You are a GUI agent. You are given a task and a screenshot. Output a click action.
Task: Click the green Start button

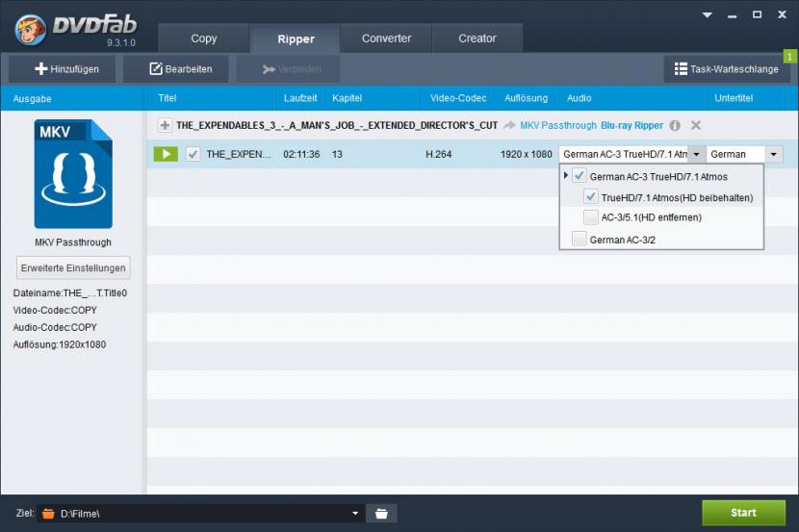pos(743,513)
